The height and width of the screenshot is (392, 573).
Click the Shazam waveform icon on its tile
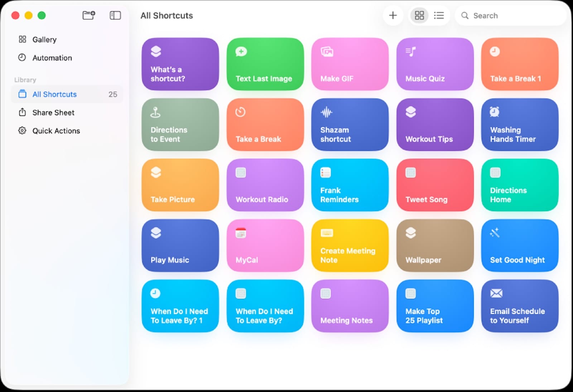coord(326,111)
